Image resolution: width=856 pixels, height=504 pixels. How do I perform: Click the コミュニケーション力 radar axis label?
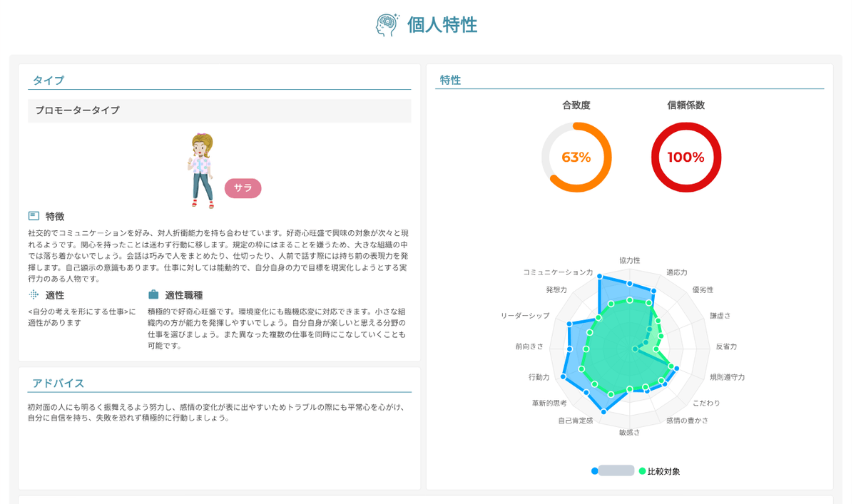point(558,272)
